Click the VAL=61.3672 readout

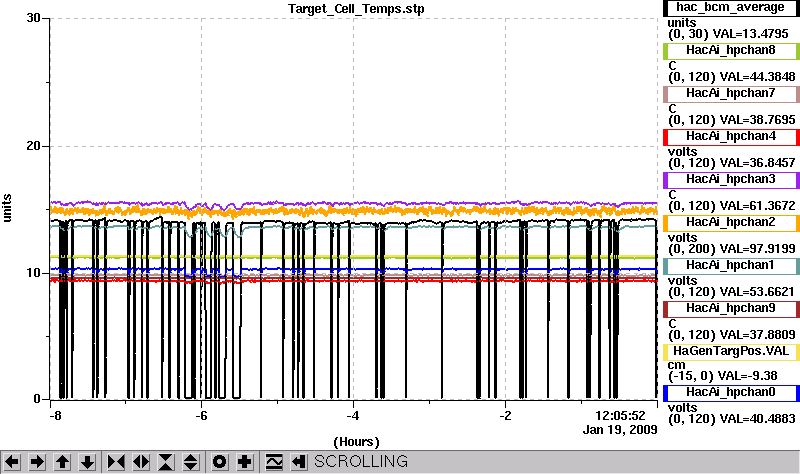[757, 206]
